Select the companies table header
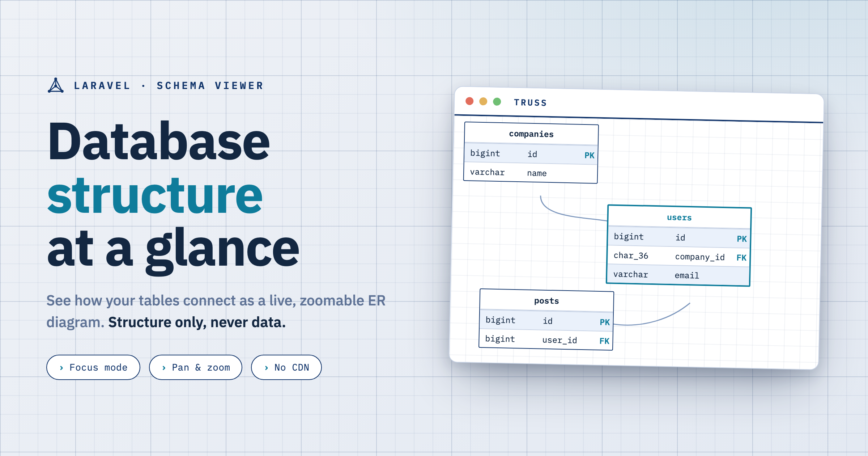 pos(531,134)
